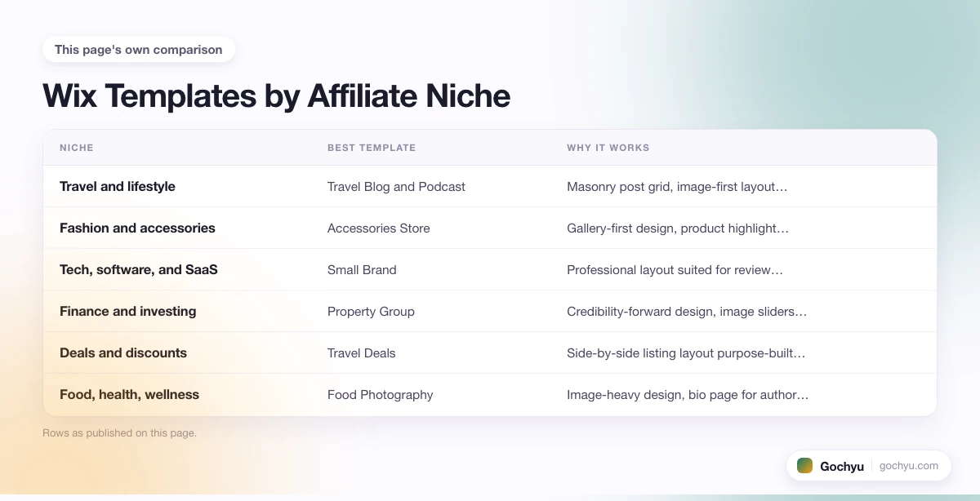
Task: Open the gochyu.com link
Action: click(x=909, y=466)
